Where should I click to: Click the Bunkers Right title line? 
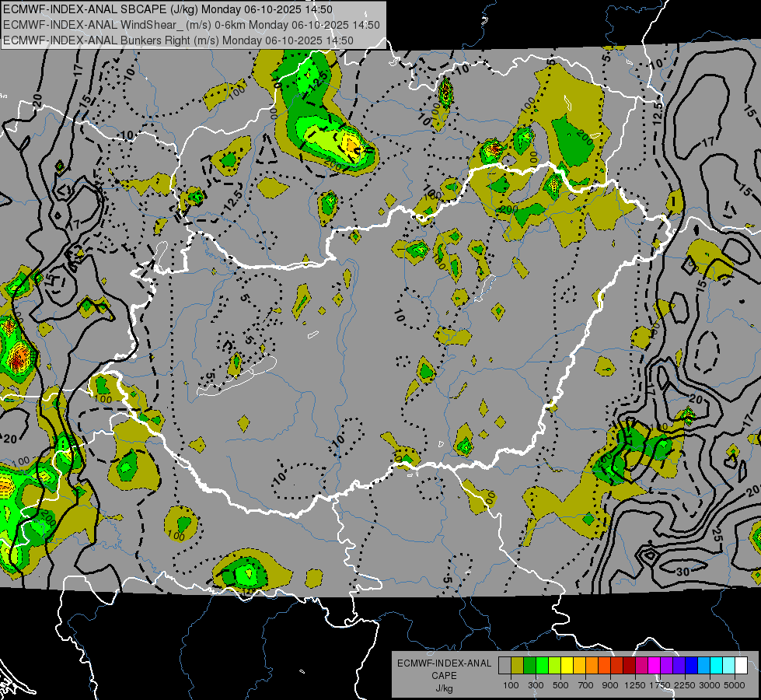pos(179,40)
